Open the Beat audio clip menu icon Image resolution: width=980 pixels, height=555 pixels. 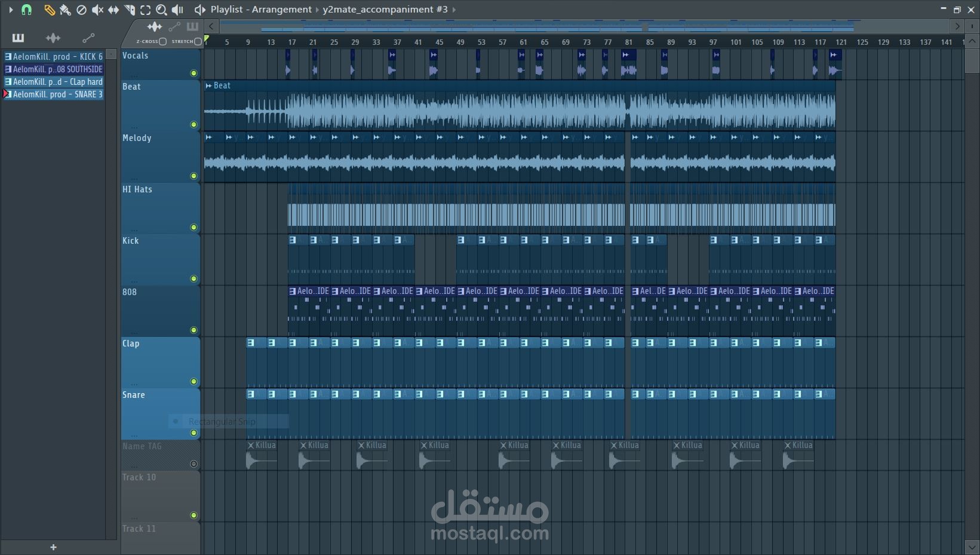pos(208,86)
